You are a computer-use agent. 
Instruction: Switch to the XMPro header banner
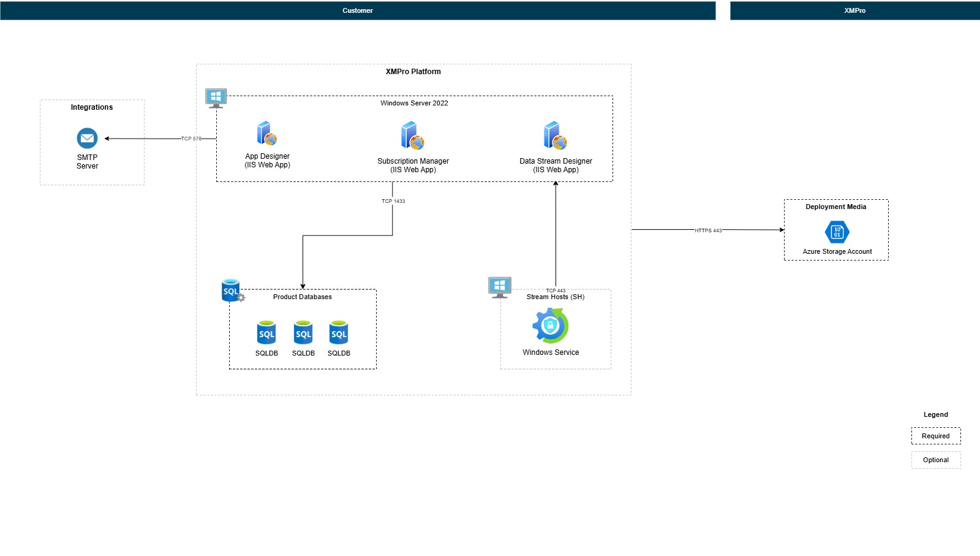[x=854, y=10]
